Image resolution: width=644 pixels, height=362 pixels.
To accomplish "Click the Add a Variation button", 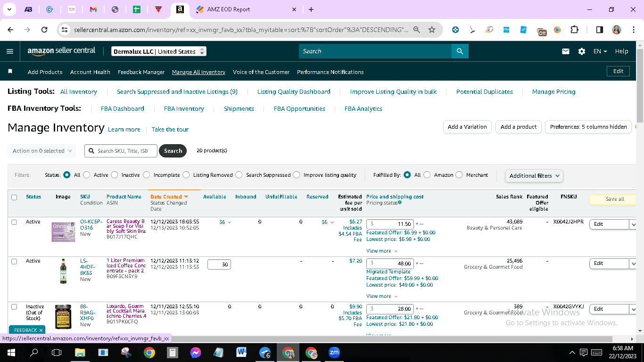I will (467, 127).
